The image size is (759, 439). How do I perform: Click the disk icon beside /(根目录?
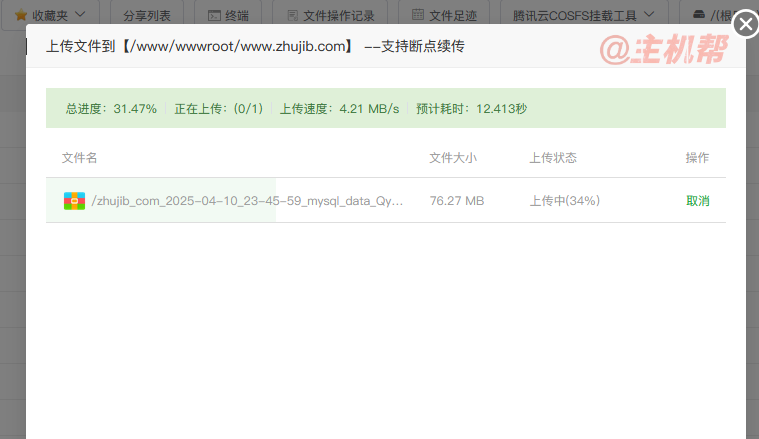[x=698, y=15]
